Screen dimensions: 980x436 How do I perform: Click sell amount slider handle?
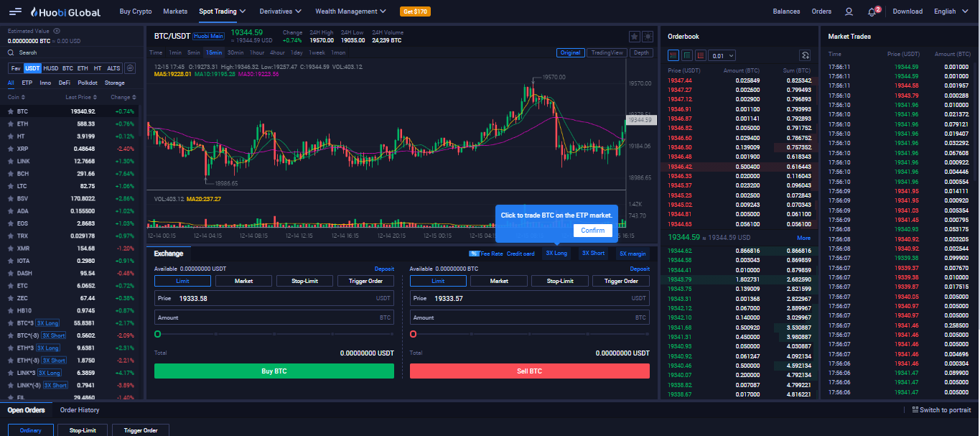(414, 334)
